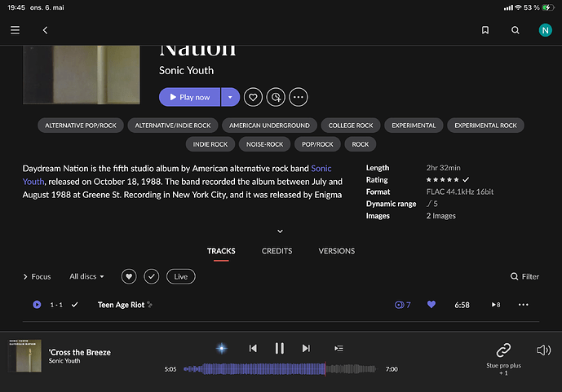Open the Play now dropdown arrow

pyautogui.click(x=230, y=97)
